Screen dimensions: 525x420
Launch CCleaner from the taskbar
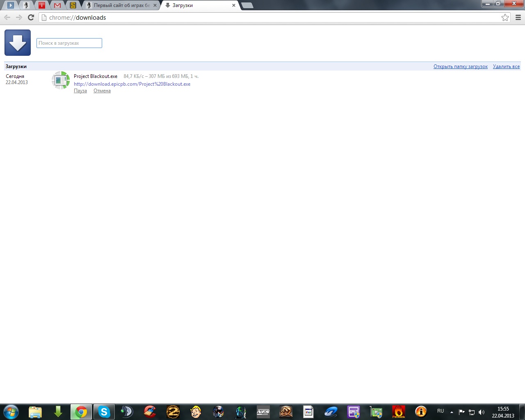150,412
